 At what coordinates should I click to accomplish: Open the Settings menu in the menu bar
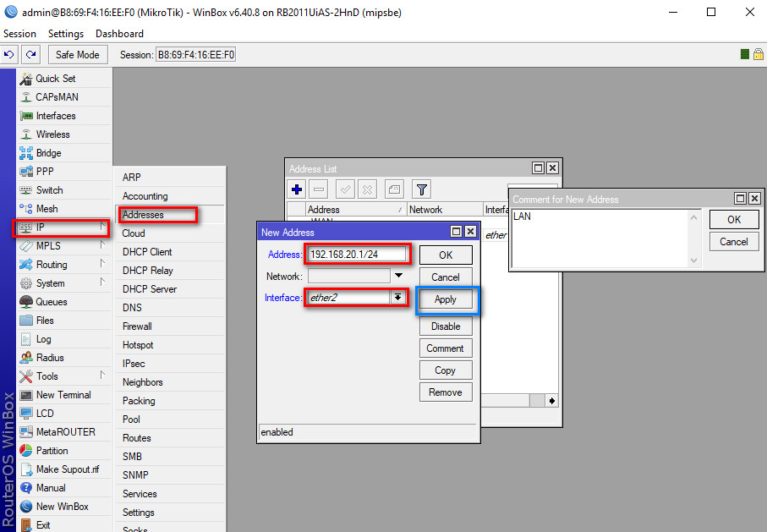66,34
